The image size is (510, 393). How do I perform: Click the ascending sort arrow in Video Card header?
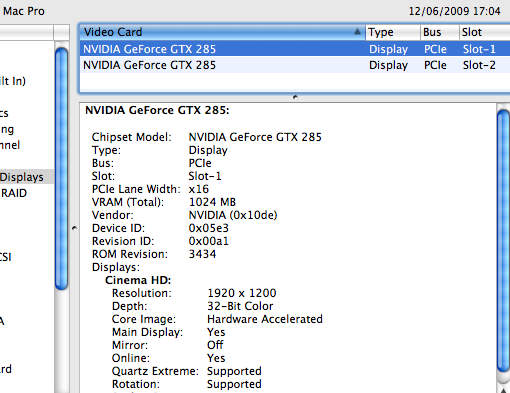click(357, 32)
